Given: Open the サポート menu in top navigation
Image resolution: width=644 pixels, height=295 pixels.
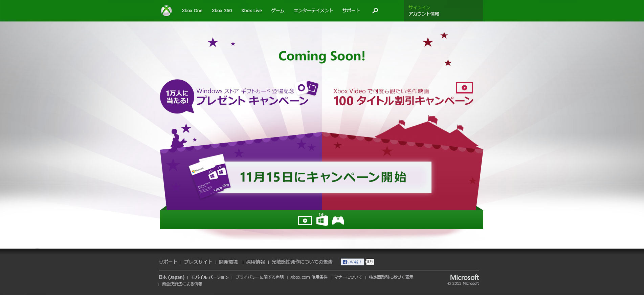Looking at the screenshot, I should pyautogui.click(x=351, y=11).
